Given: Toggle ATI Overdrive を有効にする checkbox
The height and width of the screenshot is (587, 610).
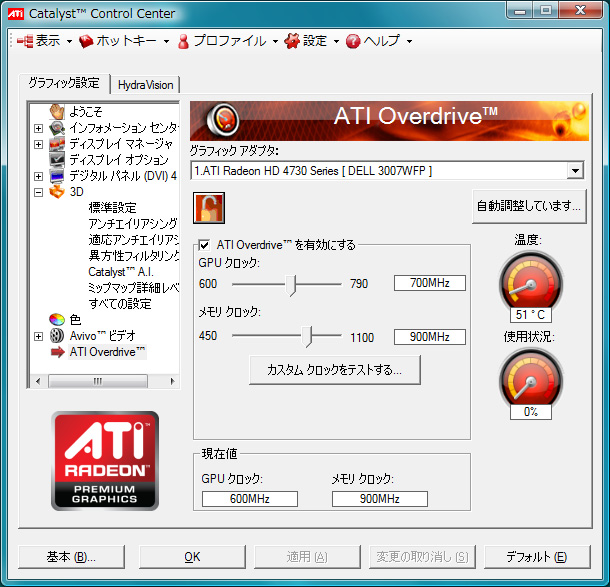Looking at the screenshot, I should pos(204,245).
